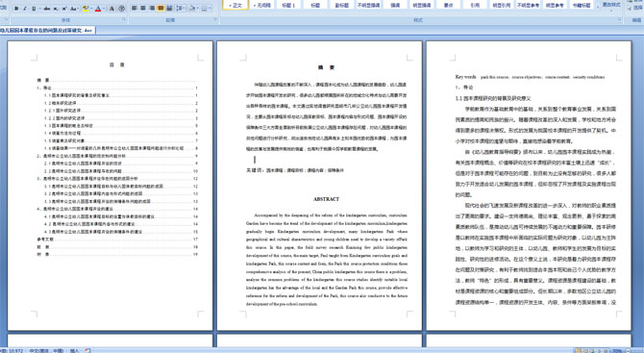Screen dimensions: 644x353
Task: Toggle justified paragraph alignment
Action: click(161, 8)
